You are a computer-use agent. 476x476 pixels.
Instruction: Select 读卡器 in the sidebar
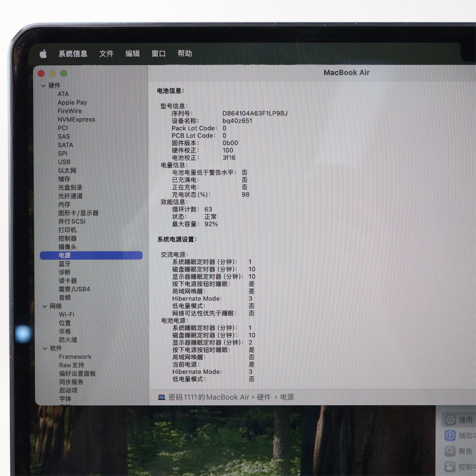(x=68, y=281)
